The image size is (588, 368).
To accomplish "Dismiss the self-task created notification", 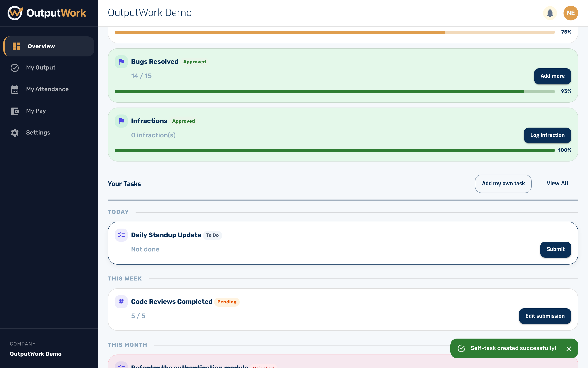I will (x=569, y=349).
